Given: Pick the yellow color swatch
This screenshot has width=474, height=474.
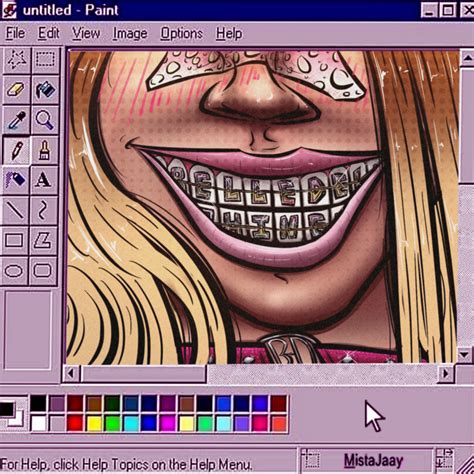Looking at the screenshot, I should [x=94, y=423].
